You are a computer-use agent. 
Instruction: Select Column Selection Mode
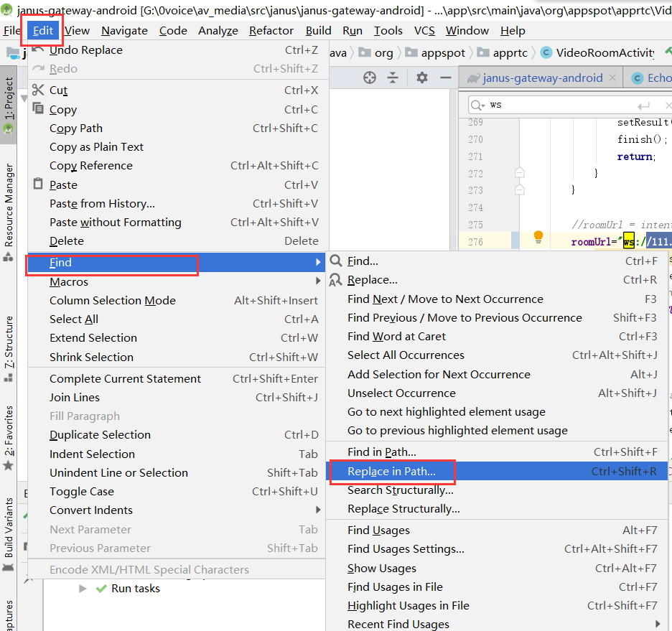tap(177, 300)
